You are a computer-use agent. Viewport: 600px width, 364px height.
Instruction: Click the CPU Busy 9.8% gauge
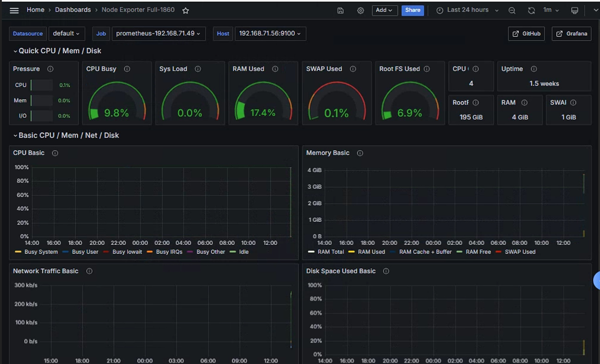[117, 101]
